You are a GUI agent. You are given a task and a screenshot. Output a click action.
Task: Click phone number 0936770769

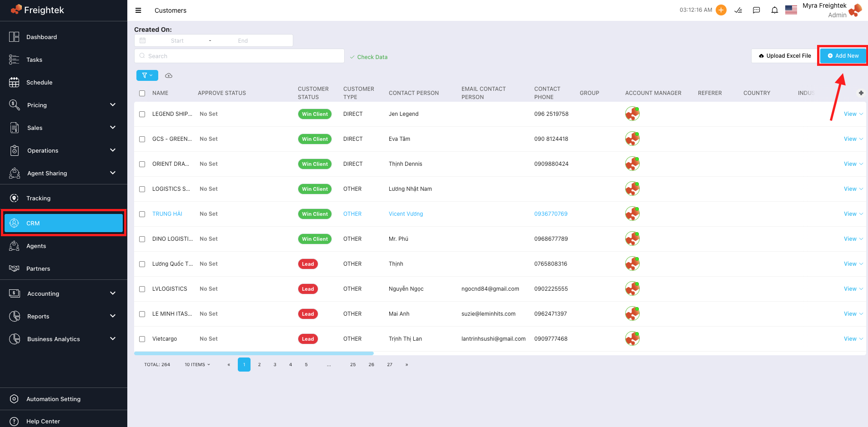pyautogui.click(x=551, y=214)
